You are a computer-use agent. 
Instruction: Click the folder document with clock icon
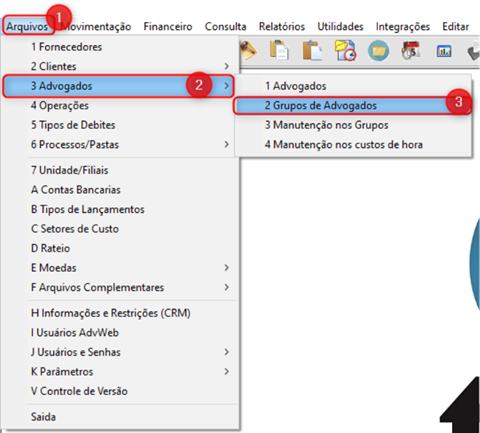(345, 51)
